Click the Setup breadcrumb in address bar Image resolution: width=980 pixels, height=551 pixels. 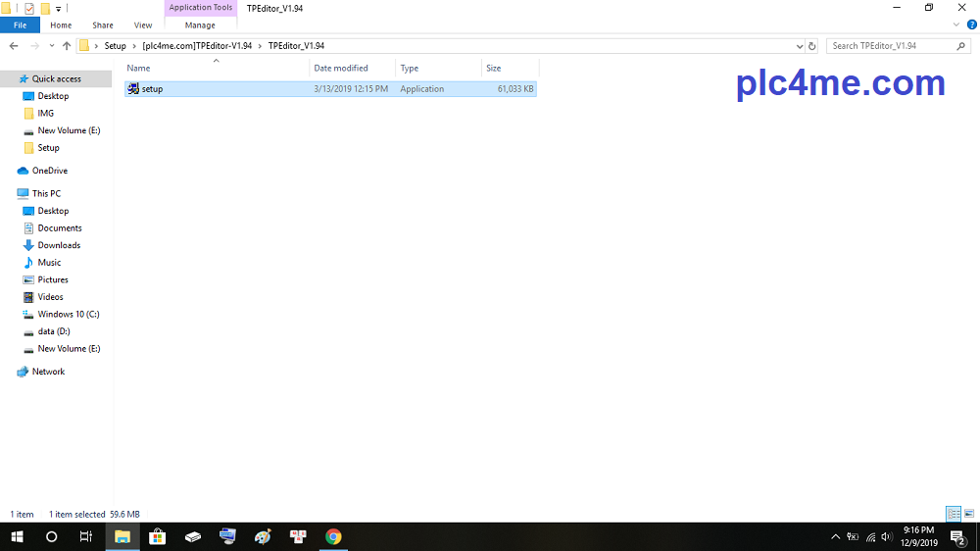[115, 46]
